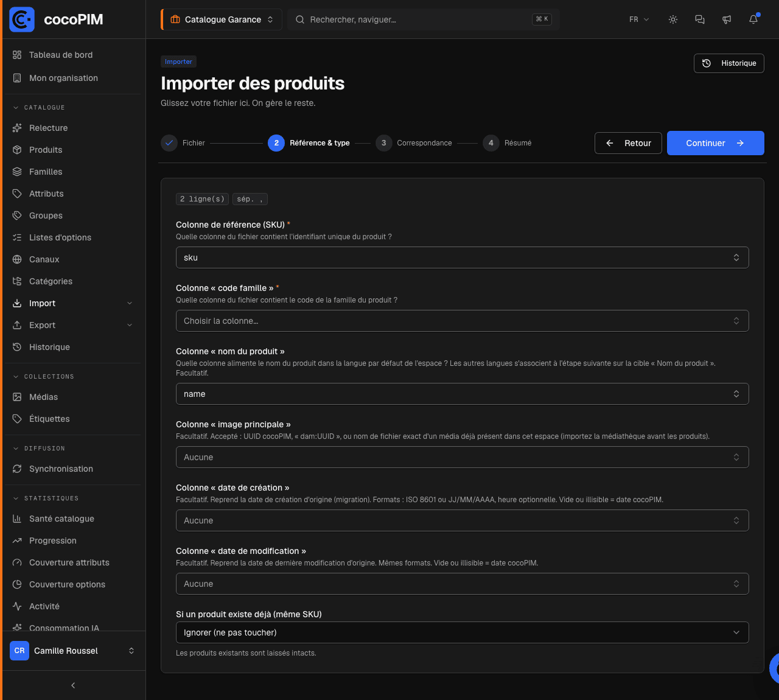Open the nom du produit column dropdown
Screen dimensions: 779x700
point(462,394)
